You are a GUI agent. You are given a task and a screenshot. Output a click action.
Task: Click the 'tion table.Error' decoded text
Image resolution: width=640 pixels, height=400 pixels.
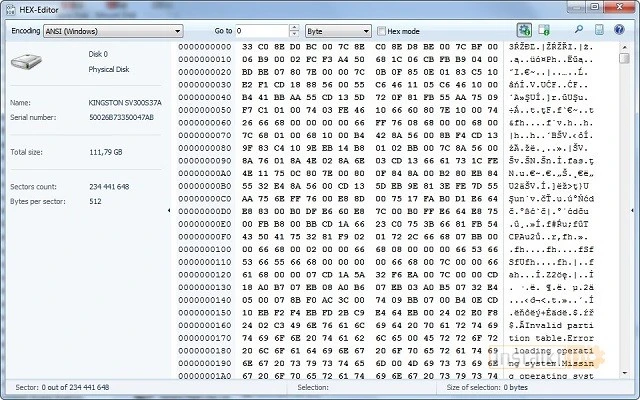pos(551,338)
